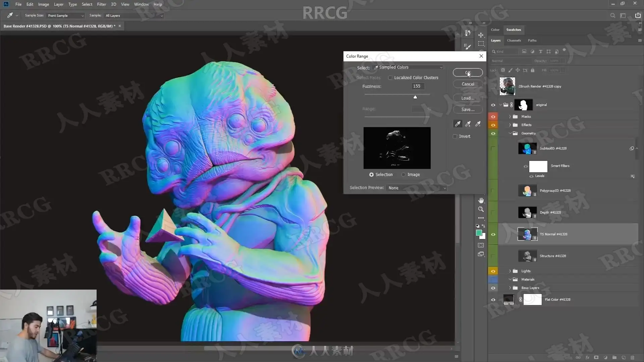Viewport: 644px width, 362px height.
Task: Select the Zoom tool
Action: point(481,209)
